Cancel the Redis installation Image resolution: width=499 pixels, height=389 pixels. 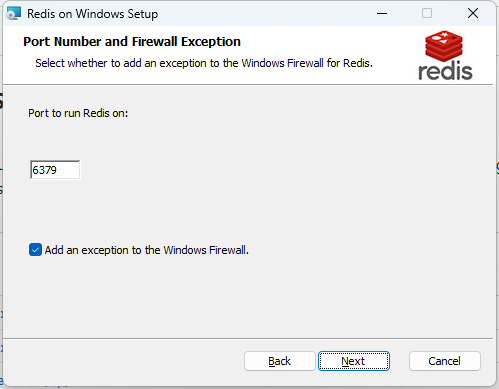(445, 361)
